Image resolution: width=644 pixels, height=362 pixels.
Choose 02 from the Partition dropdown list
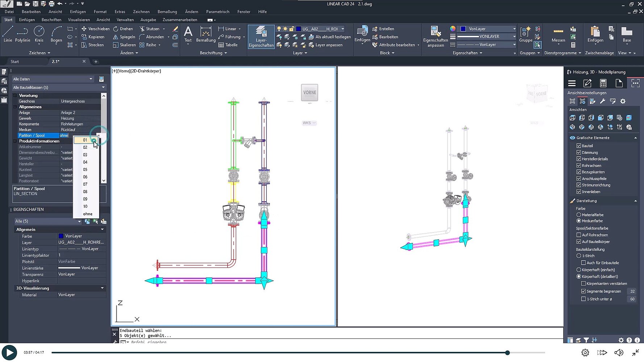[85, 147]
